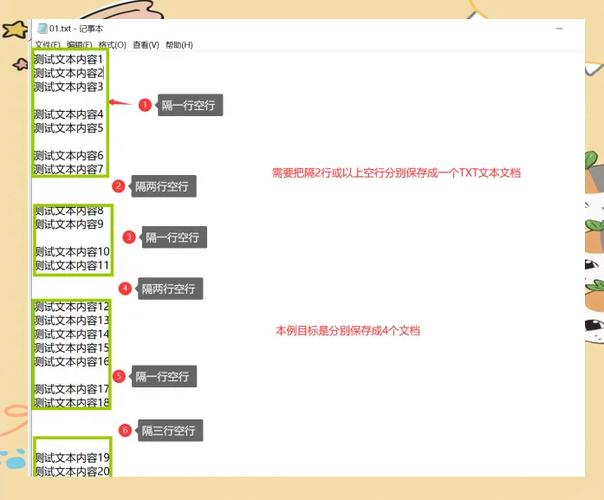Place cursor on line 测试文本内容10
The width and height of the screenshot is (604, 500).
click(x=72, y=251)
